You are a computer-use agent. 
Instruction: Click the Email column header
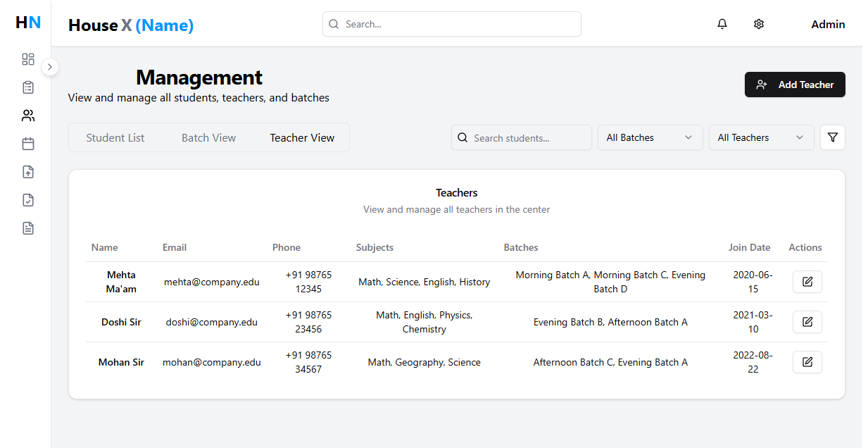175,247
